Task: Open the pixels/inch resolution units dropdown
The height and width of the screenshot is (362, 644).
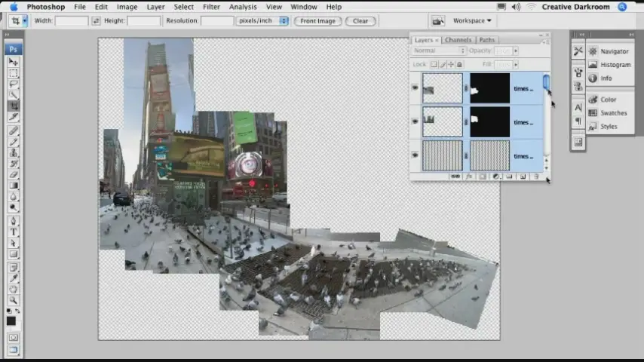Action: (x=262, y=21)
